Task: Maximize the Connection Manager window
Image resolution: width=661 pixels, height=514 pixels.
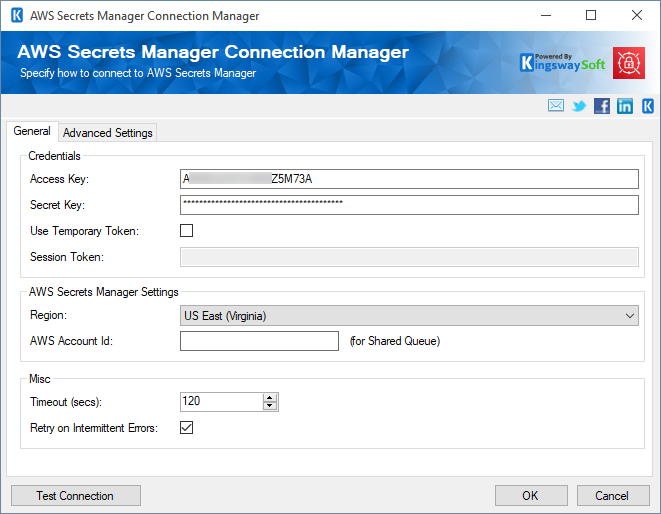Action: click(591, 16)
